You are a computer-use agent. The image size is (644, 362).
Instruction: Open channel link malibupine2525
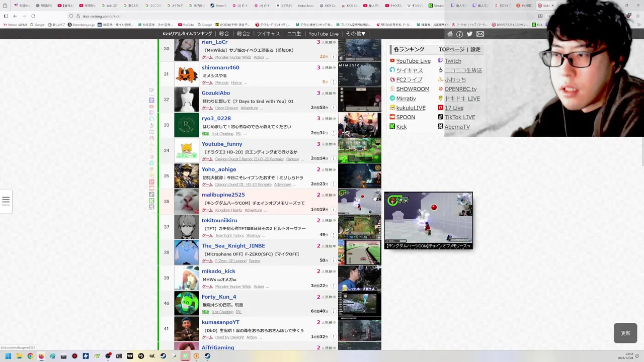(223, 195)
